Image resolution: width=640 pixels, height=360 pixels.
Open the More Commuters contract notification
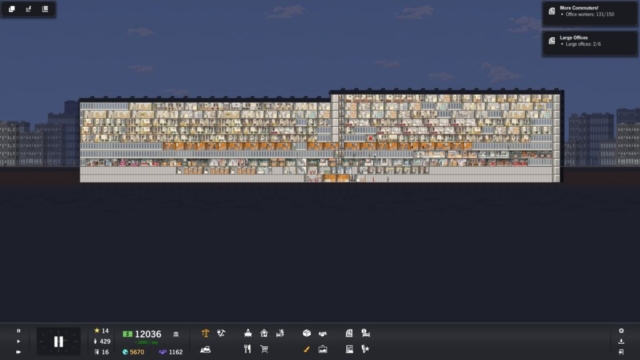point(589,14)
